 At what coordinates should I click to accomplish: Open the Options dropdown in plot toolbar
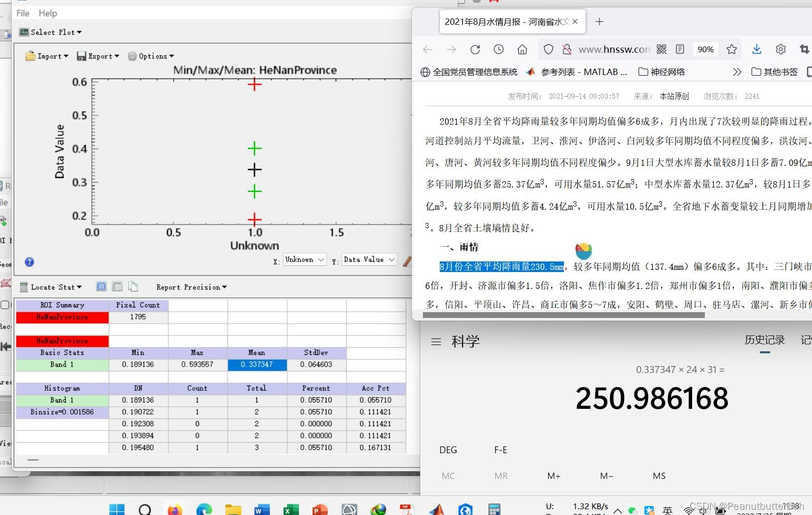151,55
